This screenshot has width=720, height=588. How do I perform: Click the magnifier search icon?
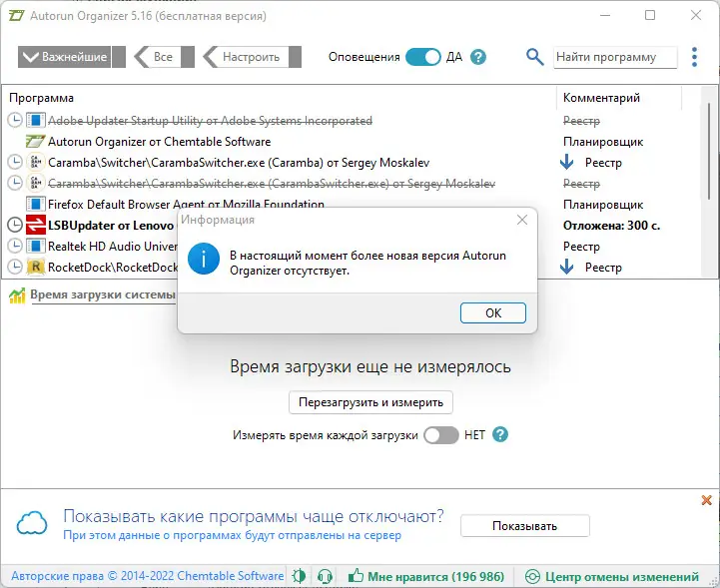tap(534, 57)
